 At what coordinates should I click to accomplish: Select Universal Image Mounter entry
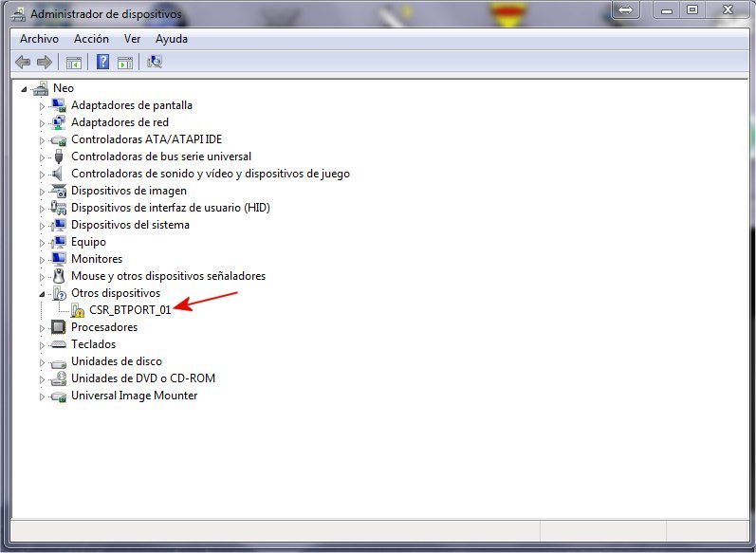pyautogui.click(x=134, y=396)
